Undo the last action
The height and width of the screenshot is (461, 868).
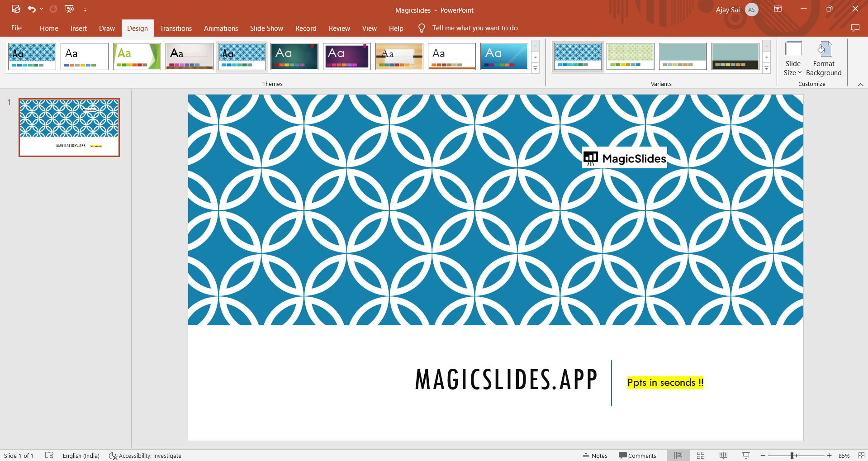pos(31,9)
